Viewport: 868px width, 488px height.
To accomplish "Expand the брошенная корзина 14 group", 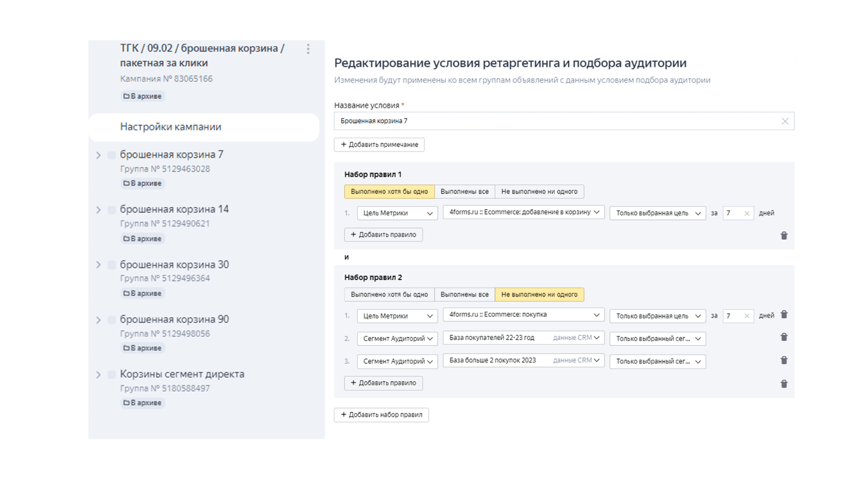I will (99, 210).
